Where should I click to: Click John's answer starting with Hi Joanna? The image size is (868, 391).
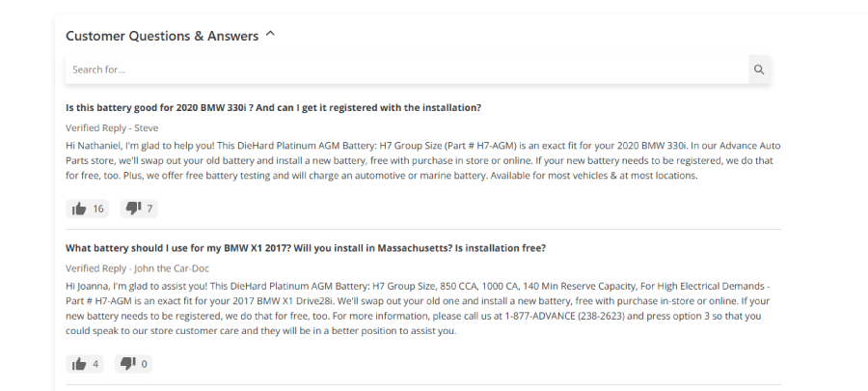point(419,309)
